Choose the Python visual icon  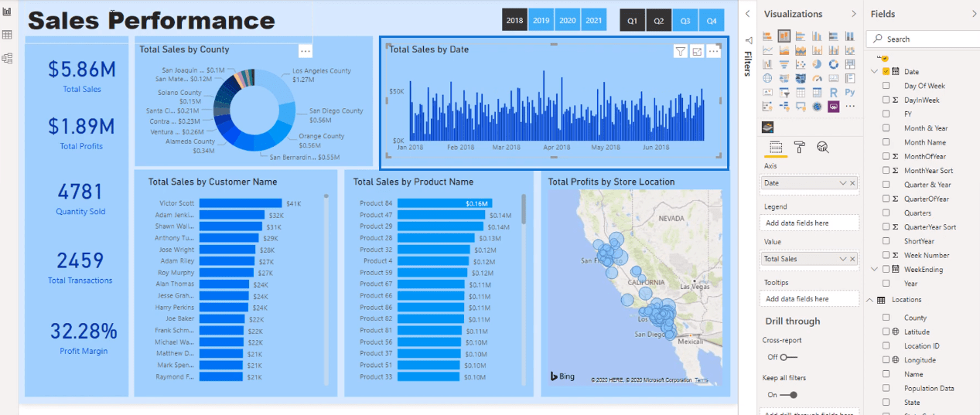coord(850,92)
